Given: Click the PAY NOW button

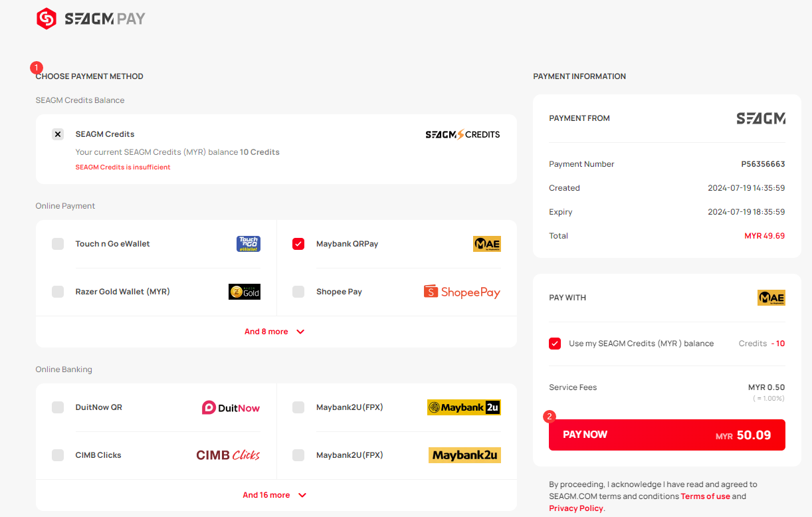Looking at the screenshot, I should tap(667, 435).
